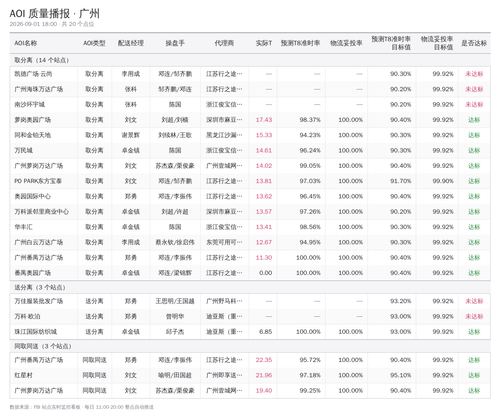The width and height of the screenshot is (500, 416).
Task: Click the on-time rate '95.72%'
Action: tap(310, 360)
